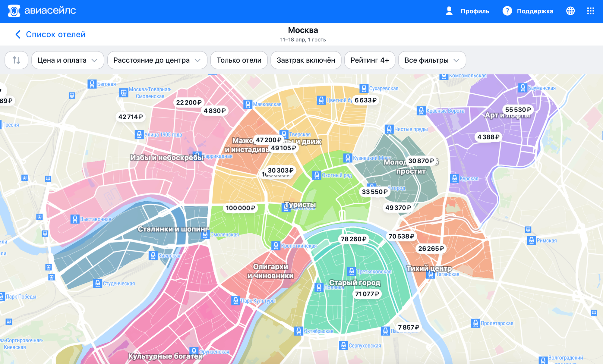Screen dimensions: 603x364
Task: Select the 4 830 ₽ price marker
Action: pos(215,111)
